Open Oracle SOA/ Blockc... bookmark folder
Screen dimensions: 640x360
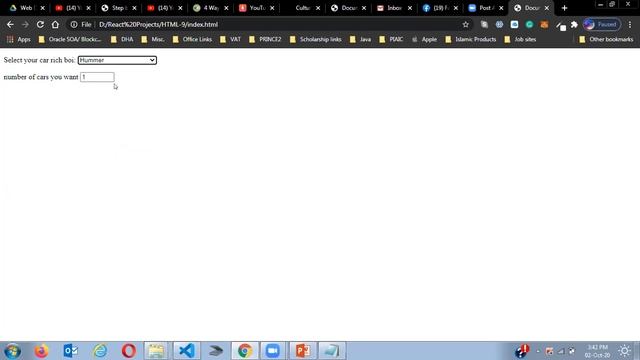(x=70, y=40)
